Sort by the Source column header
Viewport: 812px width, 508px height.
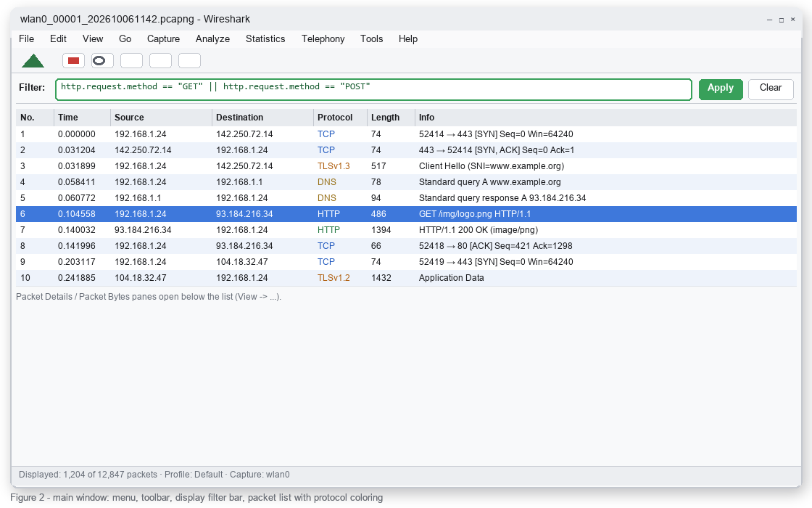point(161,118)
